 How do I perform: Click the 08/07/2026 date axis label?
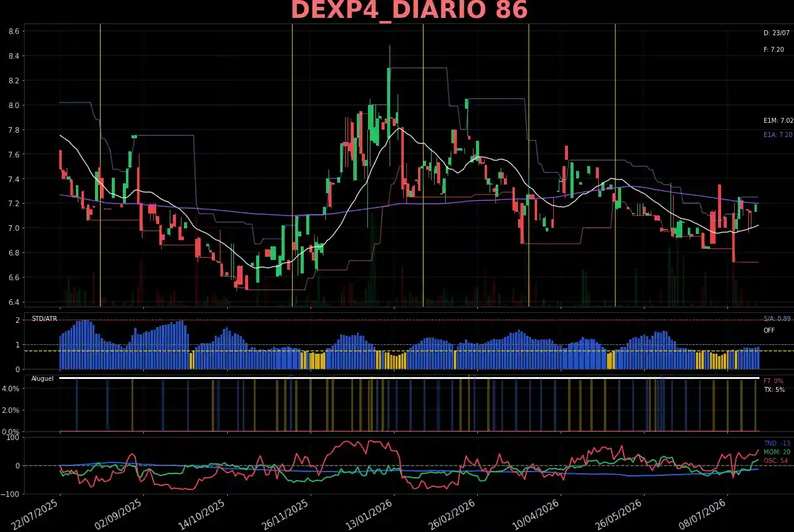coord(704,515)
